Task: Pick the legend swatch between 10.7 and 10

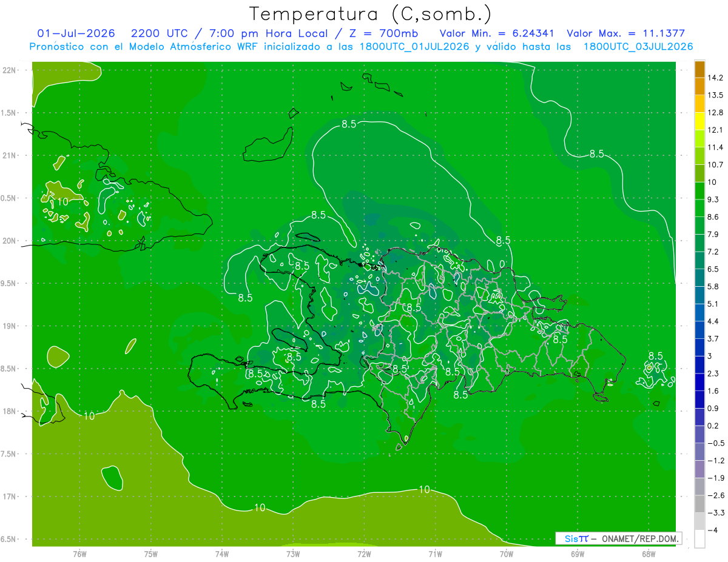Action: (699, 173)
